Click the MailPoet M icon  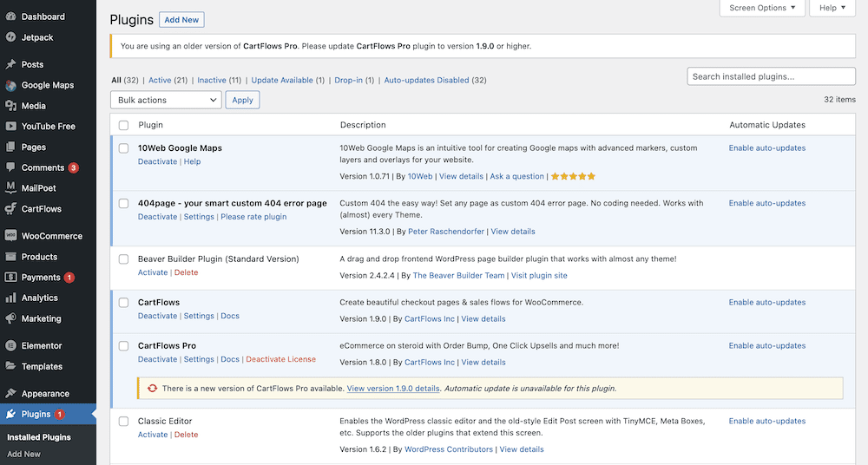coord(10,187)
